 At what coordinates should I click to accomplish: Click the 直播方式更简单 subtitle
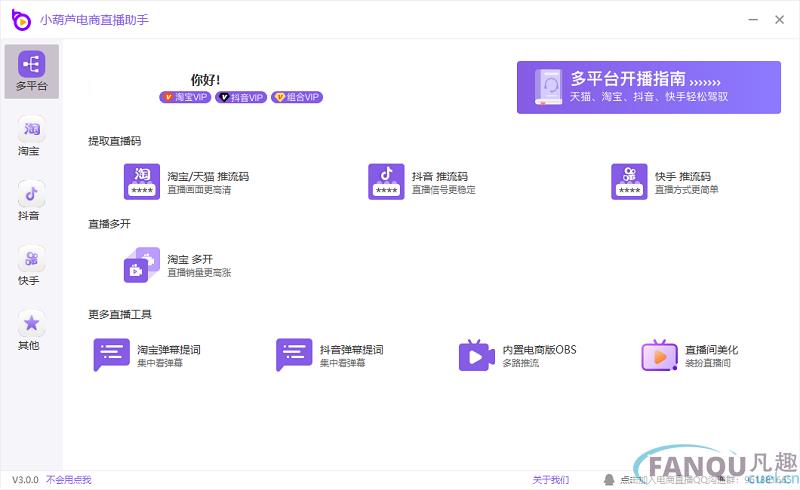pyautogui.click(x=687, y=190)
